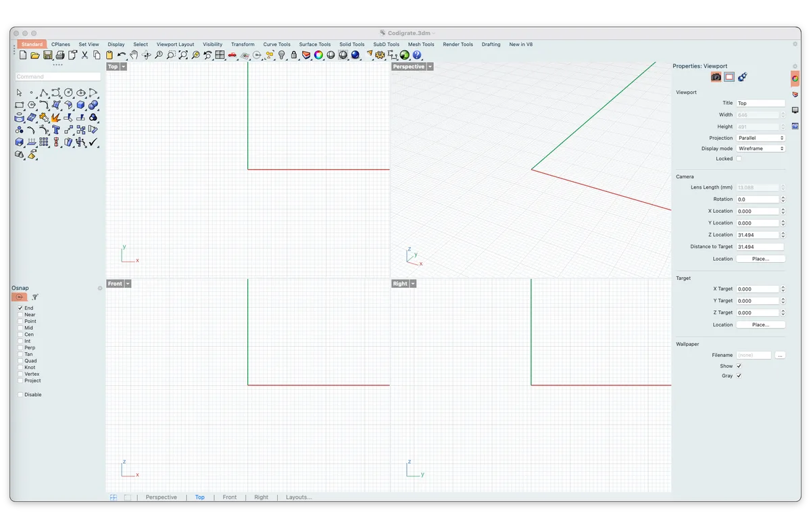Image resolution: width=811 pixels, height=532 pixels.
Task: Click the camera Location Place button
Action: (760, 259)
